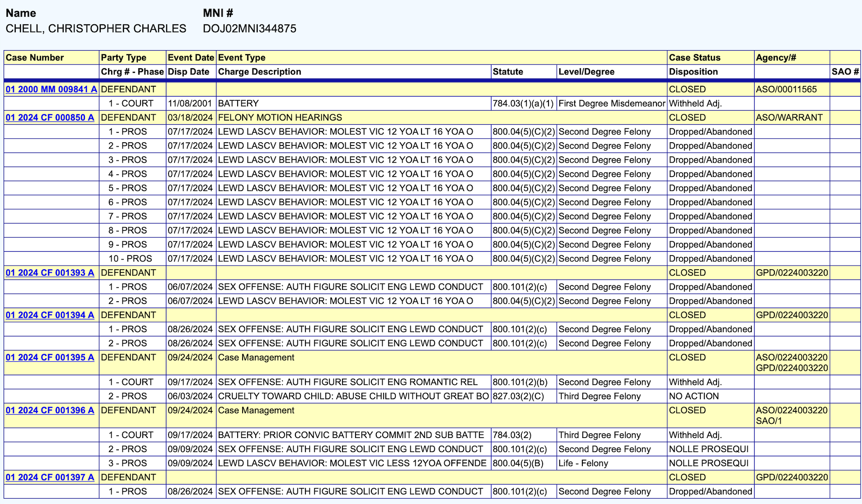Open case link 01 2024 CF 001397 A
The image size is (862, 504).
tap(50, 477)
